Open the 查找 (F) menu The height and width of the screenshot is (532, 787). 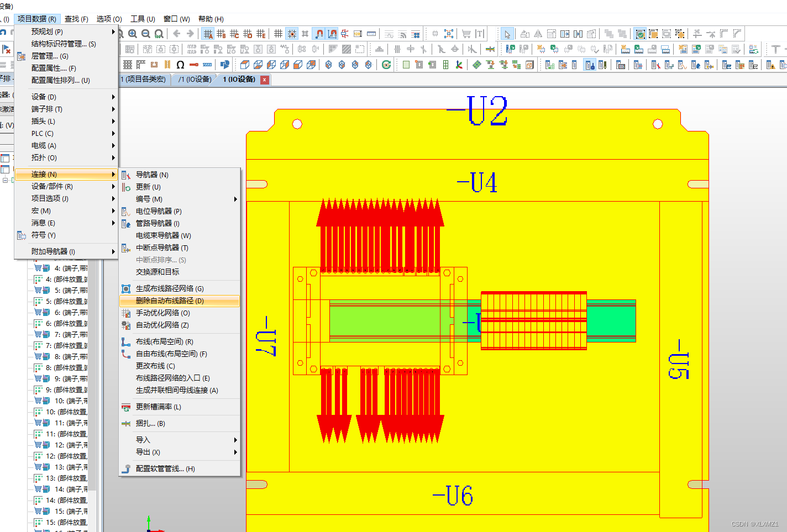[x=76, y=19]
